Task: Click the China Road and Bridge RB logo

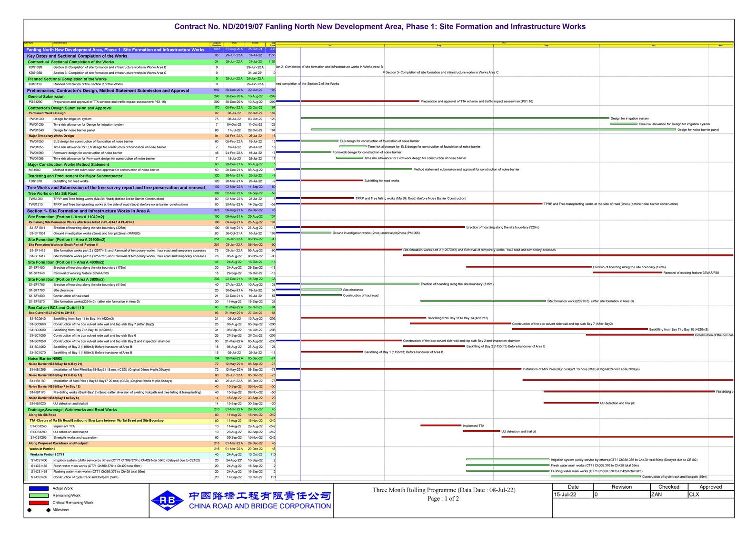Action: [167, 500]
